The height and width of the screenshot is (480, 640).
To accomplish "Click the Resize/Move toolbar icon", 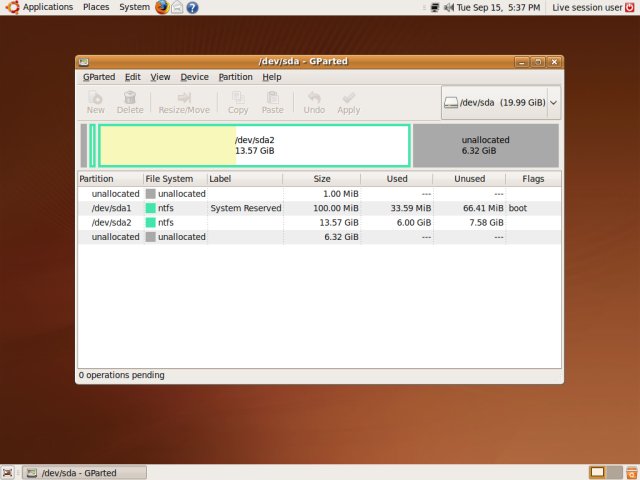I will (x=184, y=102).
